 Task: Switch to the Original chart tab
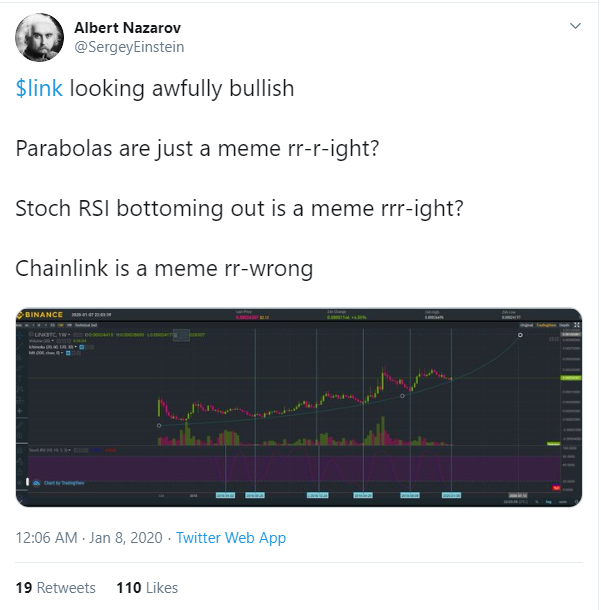tap(527, 325)
